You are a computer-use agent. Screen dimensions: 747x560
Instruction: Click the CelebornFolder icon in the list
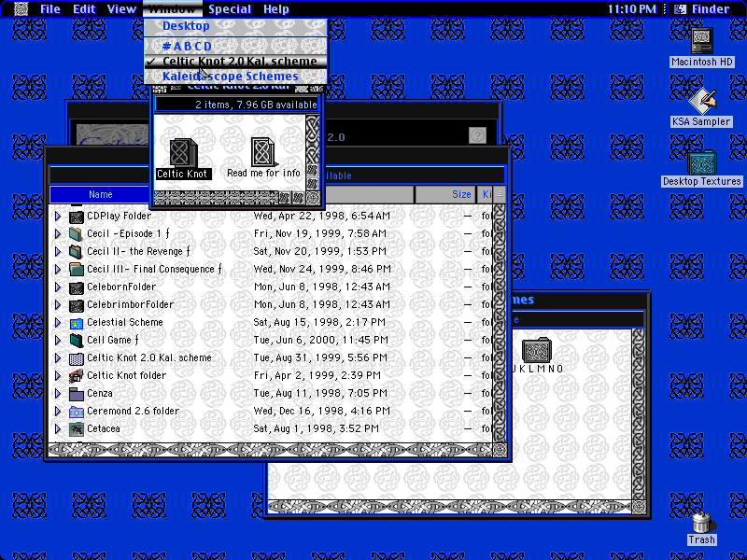click(x=77, y=287)
